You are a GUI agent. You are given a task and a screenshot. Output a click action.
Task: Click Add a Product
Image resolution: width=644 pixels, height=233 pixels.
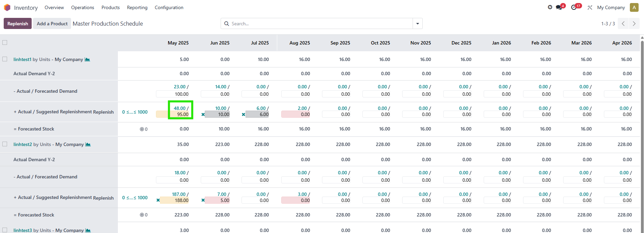coord(52,24)
